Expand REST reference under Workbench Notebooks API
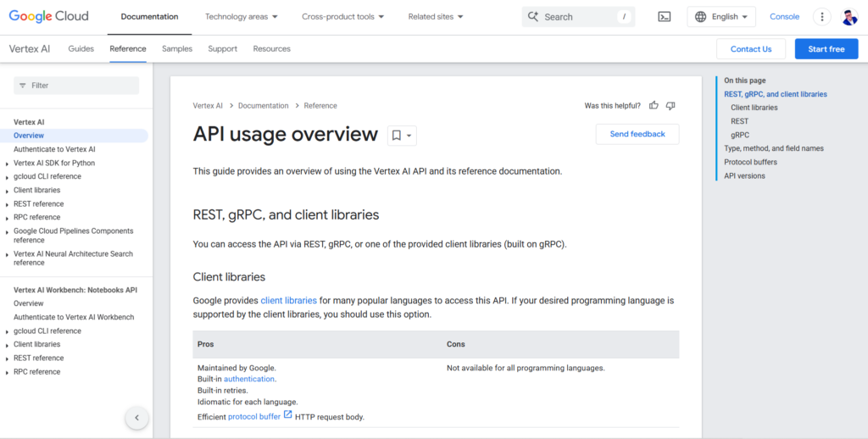 [x=7, y=358]
